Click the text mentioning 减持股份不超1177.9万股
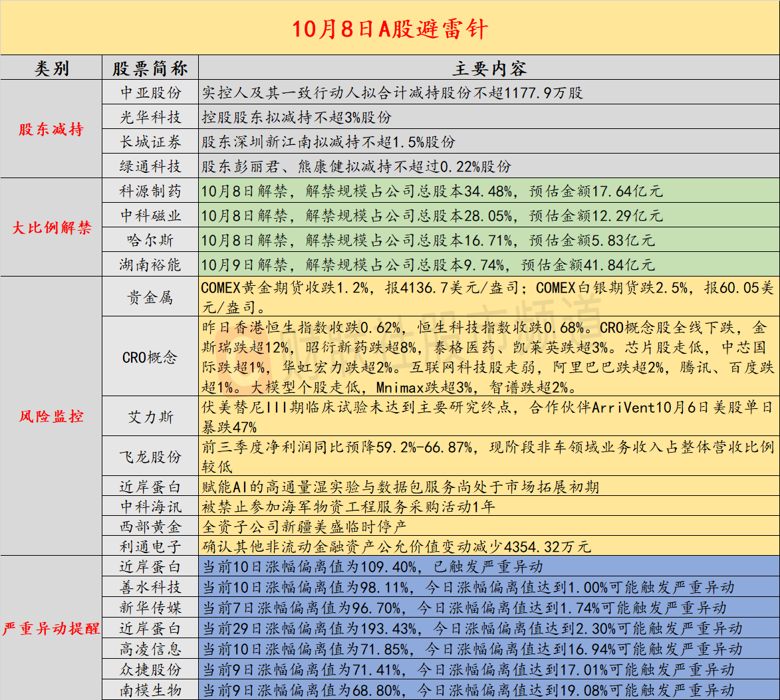Image resolution: width=780 pixels, height=700 pixels. (x=392, y=92)
